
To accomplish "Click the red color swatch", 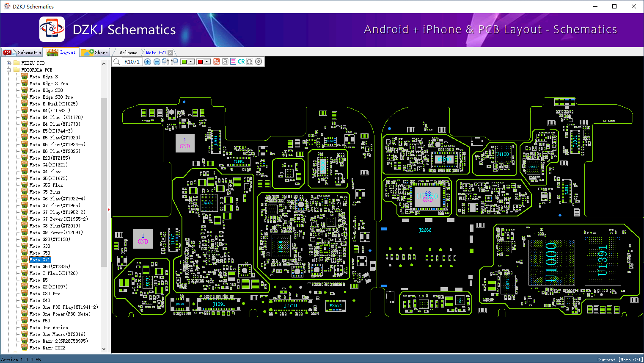I will click(x=200, y=62).
